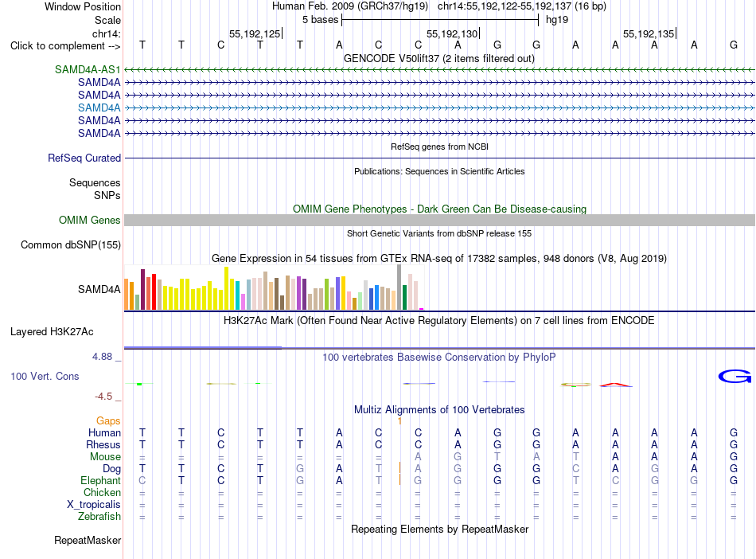Click the gray OMIM Genes bar item
756x559 pixels.
click(439, 220)
